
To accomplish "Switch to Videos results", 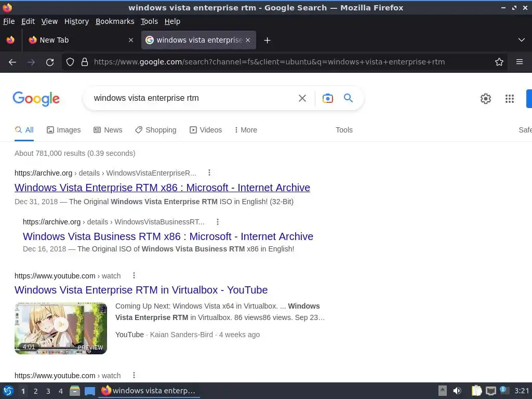I will pyautogui.click(x=206, y=130).
